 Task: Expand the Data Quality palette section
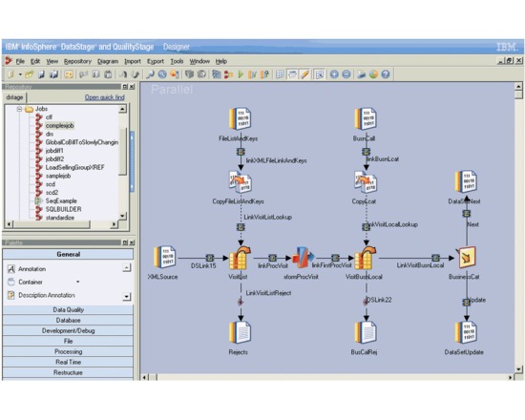click(68, 310)
